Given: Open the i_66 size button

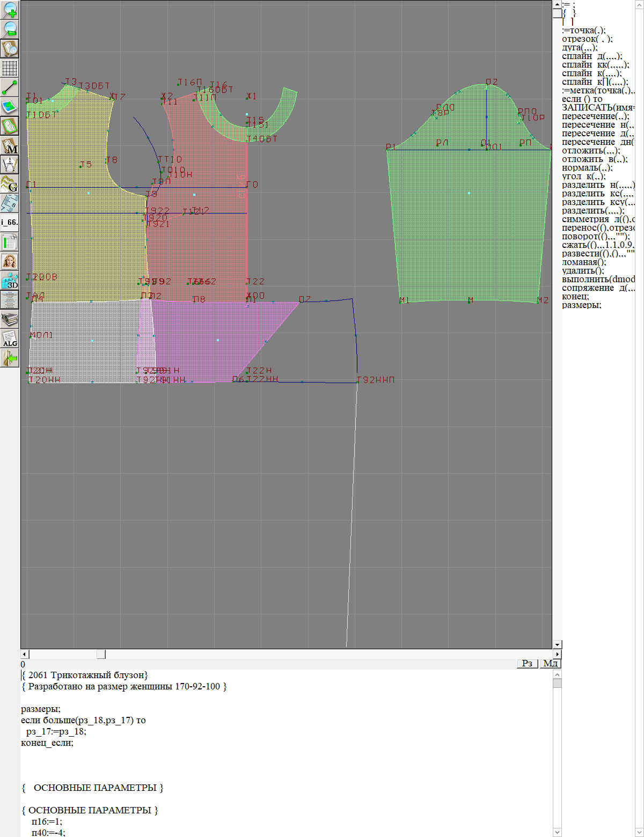Looking at the screenshot, I should pos(10,222).
